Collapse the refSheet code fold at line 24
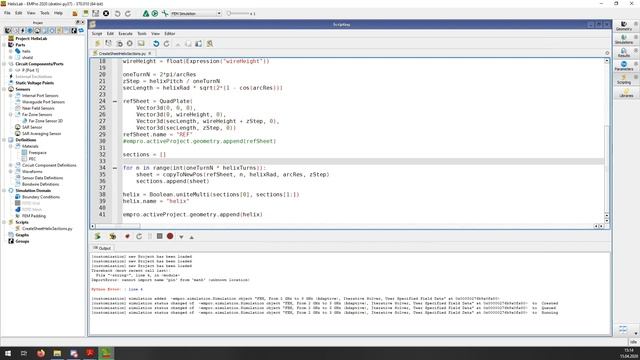 click(115, 101)
